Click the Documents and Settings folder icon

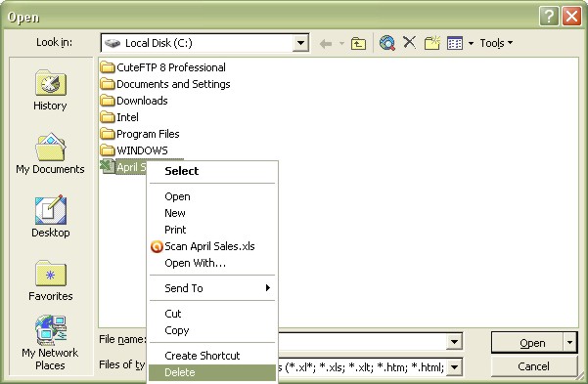click(x=108, y=84)
